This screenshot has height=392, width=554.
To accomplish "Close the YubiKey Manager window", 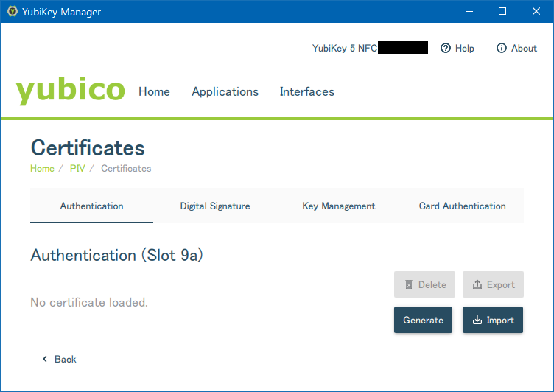I will pos(536,11).
